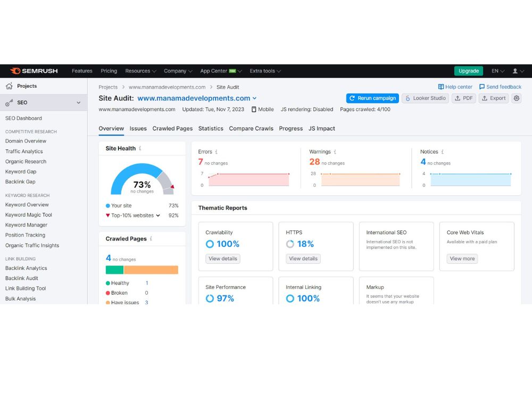Image resolution: width=532 pixels, height=399 pixels.
Task: Click the Warnings count 28
Action: point(314,162)
